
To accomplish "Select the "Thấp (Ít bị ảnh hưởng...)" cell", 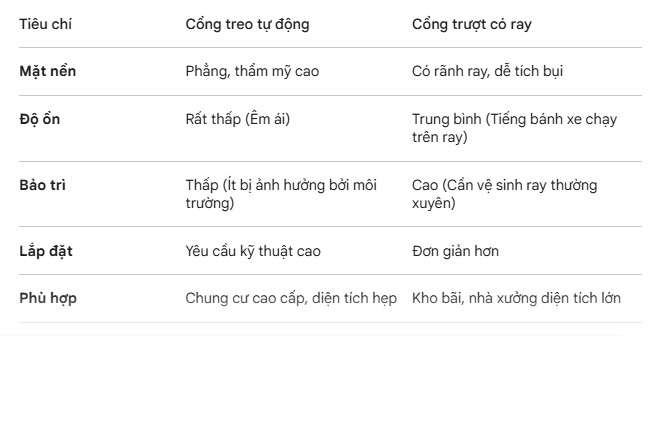I will pos(281,194).
